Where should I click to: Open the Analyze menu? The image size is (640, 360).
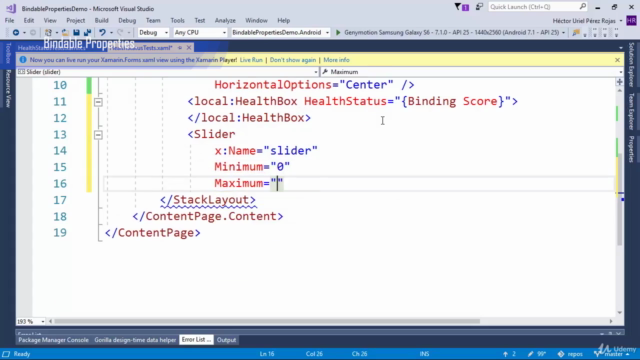click(x=225, y=20)
